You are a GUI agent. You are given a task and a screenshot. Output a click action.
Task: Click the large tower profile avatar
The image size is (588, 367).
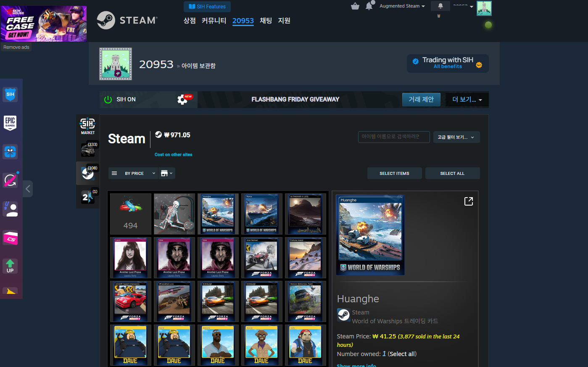point(116,64)
